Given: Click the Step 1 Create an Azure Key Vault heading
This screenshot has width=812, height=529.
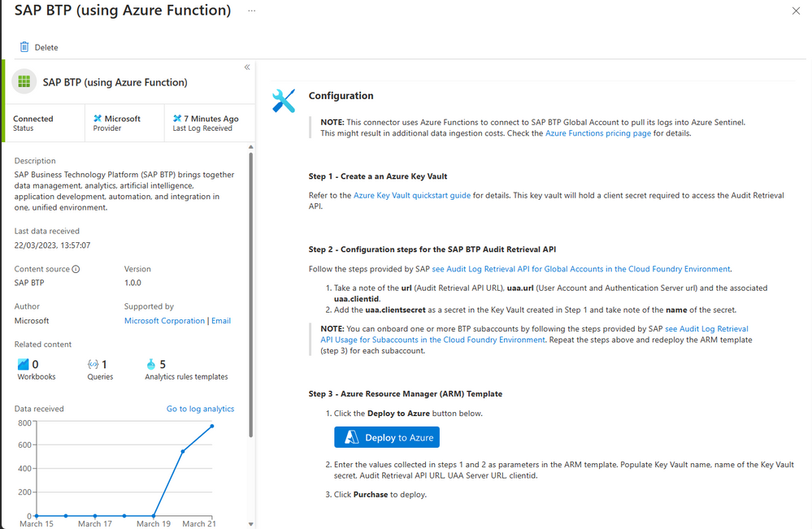Looking at the screenshot, I should click(378, 176).
